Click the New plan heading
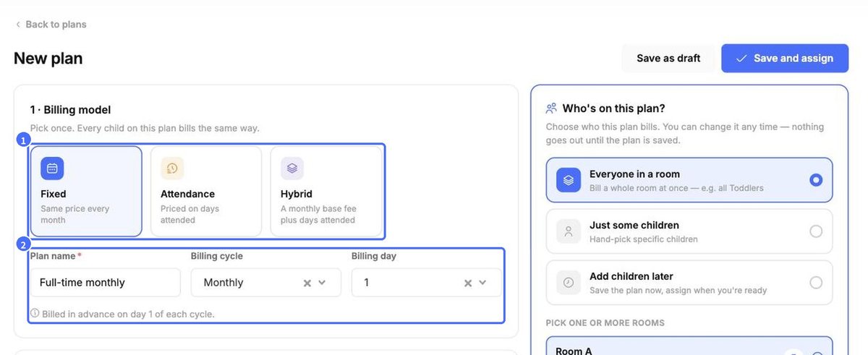868x355 pixels. coord(48,59)
